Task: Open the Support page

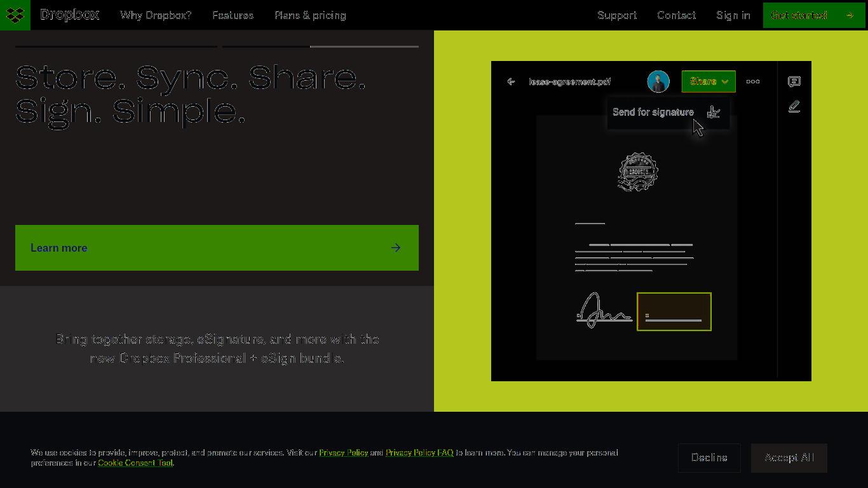Action: pyautogui.click(x=617, y=15)
